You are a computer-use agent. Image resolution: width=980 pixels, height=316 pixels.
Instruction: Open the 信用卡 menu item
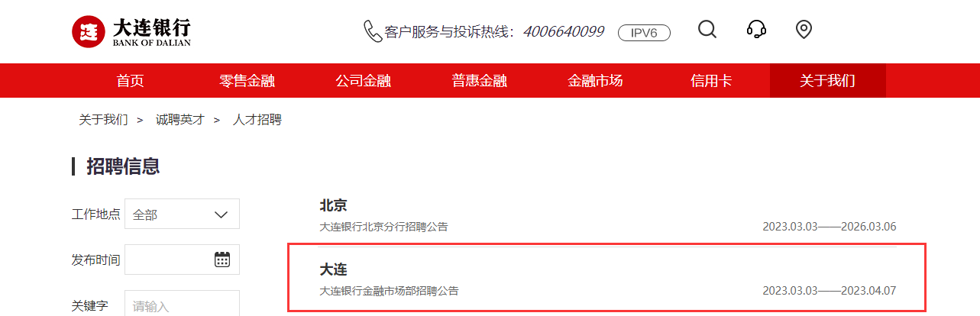pyautogui.click(x=711, y=80)
